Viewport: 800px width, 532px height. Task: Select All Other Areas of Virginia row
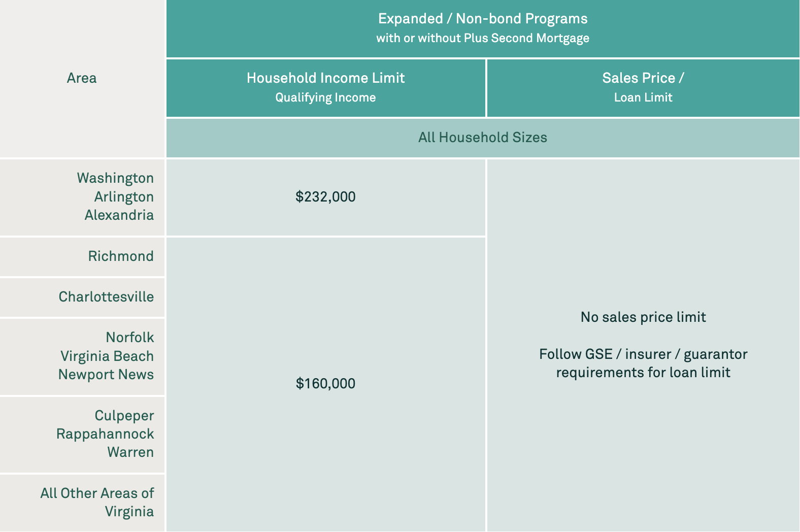point(82,503)
